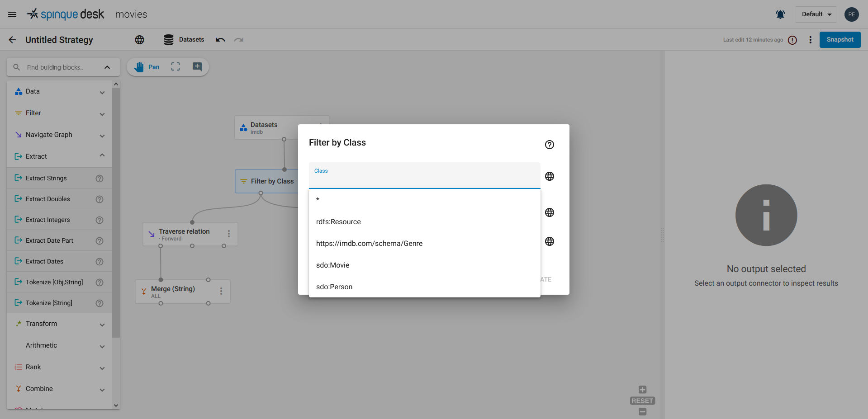This screenshot has width=868, height=419.
Task: Zoom out with the minus icon below RESET
Action: 642,412
